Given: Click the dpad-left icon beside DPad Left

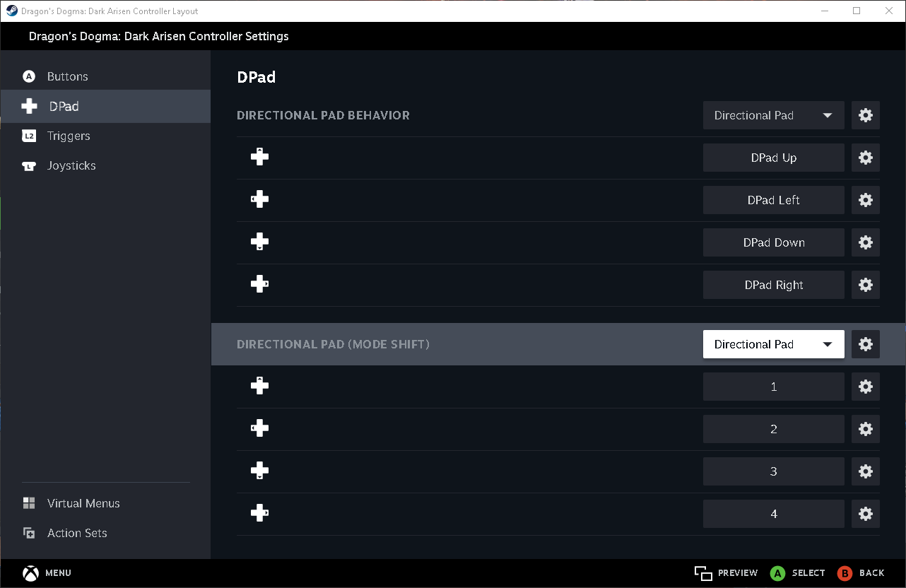Looking at the screenshot, I should click(x=259, y=199).
